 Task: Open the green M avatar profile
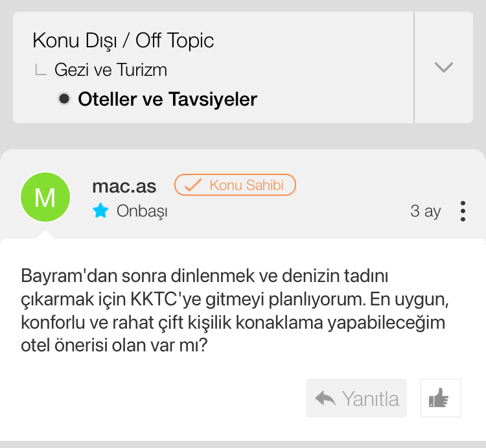tap(45, 197)
